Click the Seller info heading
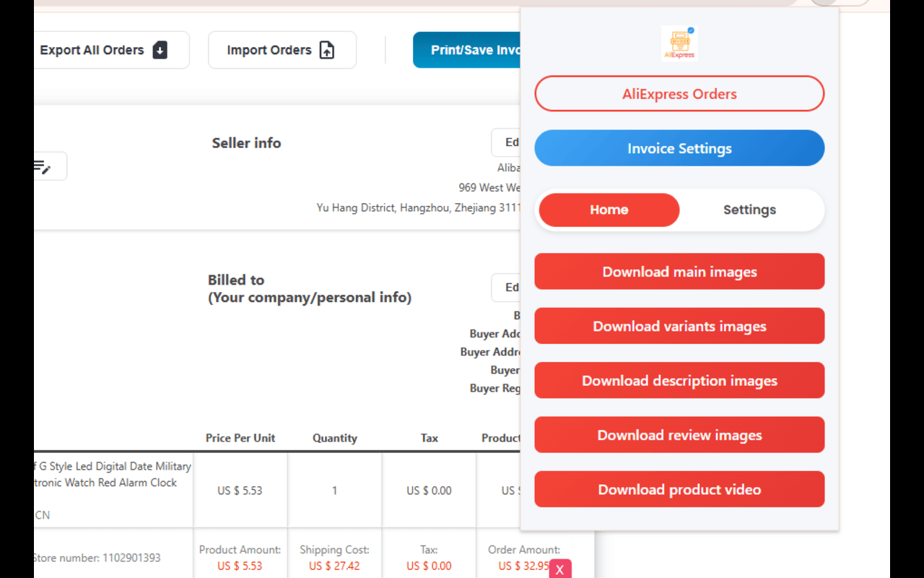The height and width of the screenshot is (578, 924). click(246, 143)
